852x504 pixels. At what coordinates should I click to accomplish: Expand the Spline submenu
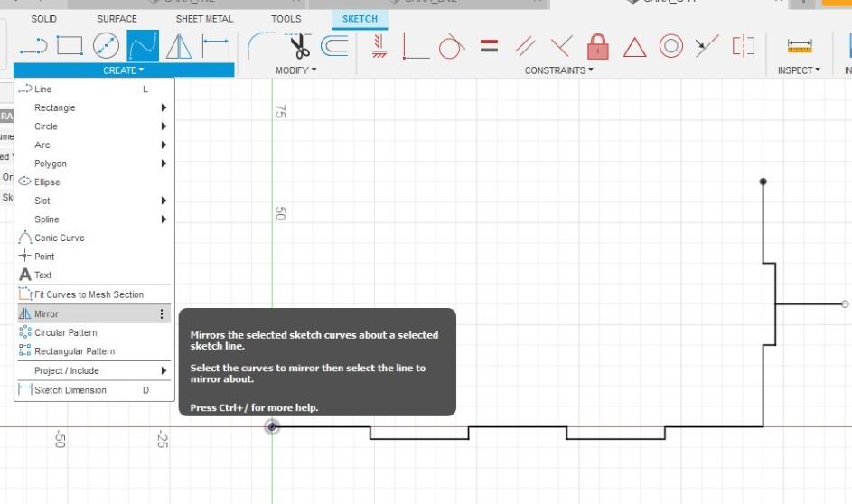pyautogui.click(x=93, y=219)
